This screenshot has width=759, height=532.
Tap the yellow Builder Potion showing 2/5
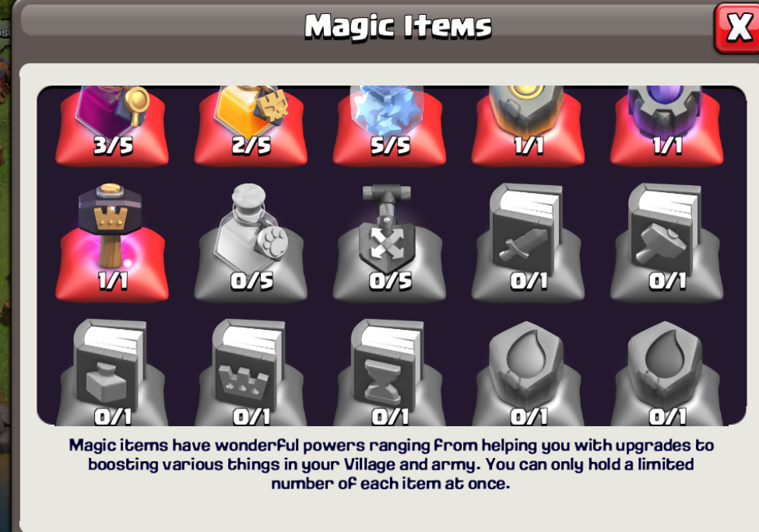251,126
